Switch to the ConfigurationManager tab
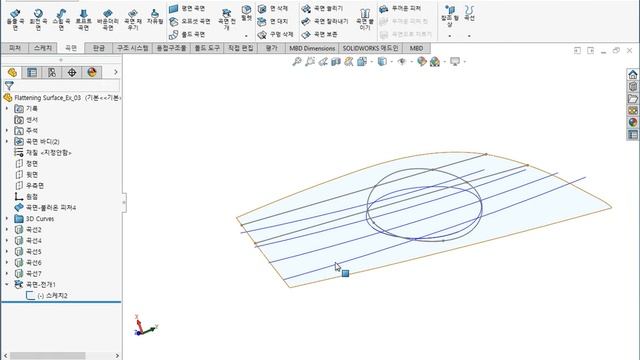The height and width of the screenshot is (360, 640). [x=52, y=73]
